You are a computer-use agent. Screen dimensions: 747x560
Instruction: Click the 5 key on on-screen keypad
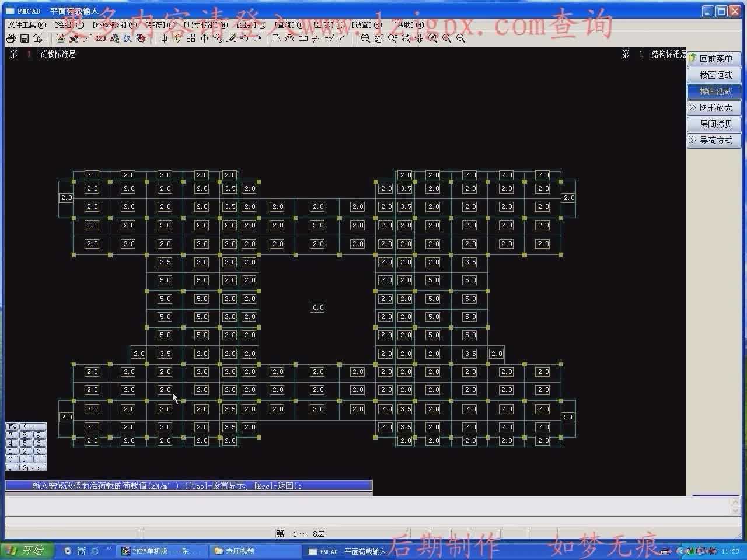tap(25, 443)
